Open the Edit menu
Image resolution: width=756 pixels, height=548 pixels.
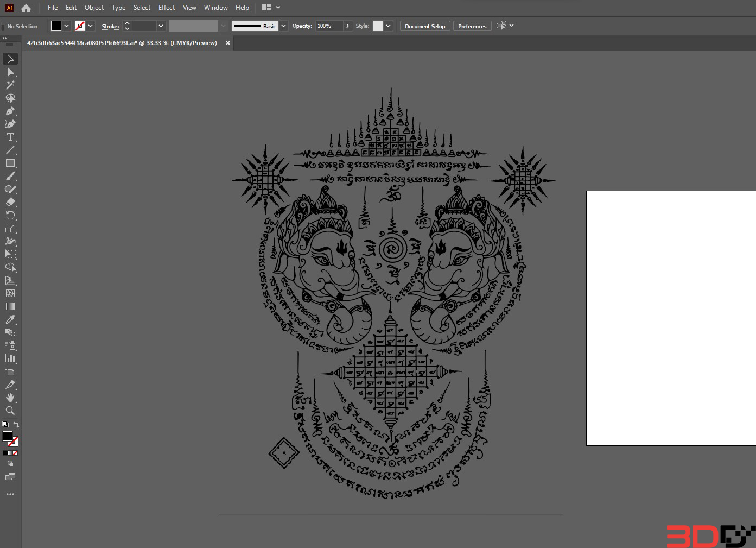(71, 8)
